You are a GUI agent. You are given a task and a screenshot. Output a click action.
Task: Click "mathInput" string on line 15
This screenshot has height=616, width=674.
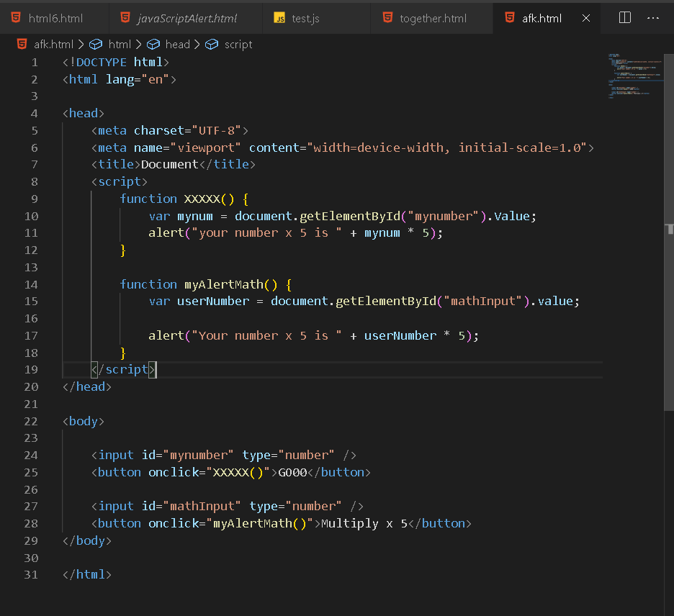(482, 301)
